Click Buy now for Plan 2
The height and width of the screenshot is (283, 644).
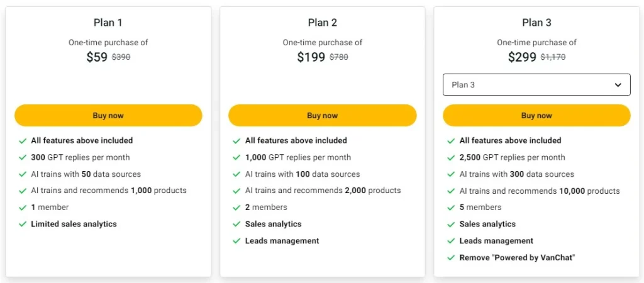322,116
